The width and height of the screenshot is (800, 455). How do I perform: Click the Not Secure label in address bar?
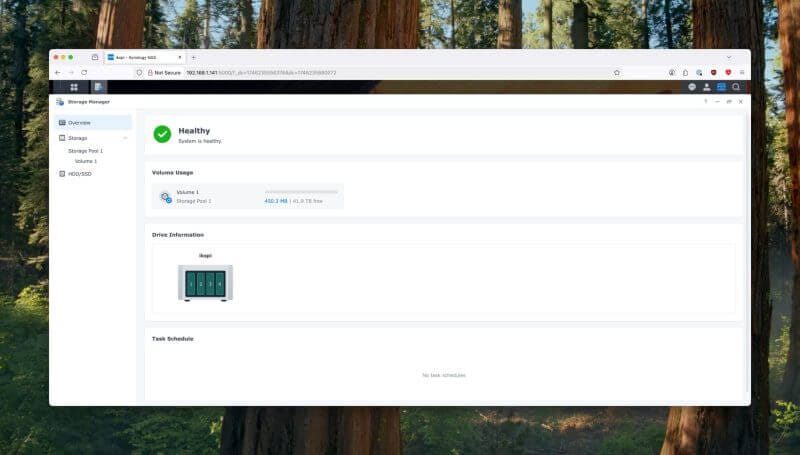point(167,72)
